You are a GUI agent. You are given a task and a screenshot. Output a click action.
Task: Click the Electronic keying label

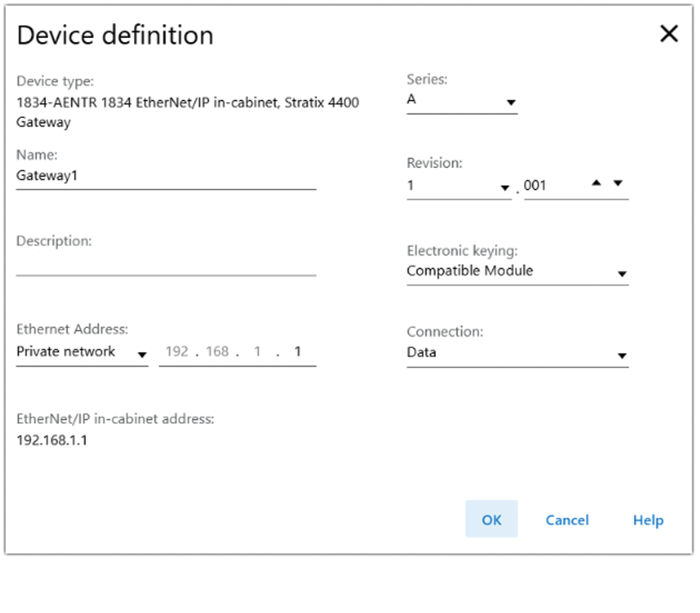pos(462,251)
